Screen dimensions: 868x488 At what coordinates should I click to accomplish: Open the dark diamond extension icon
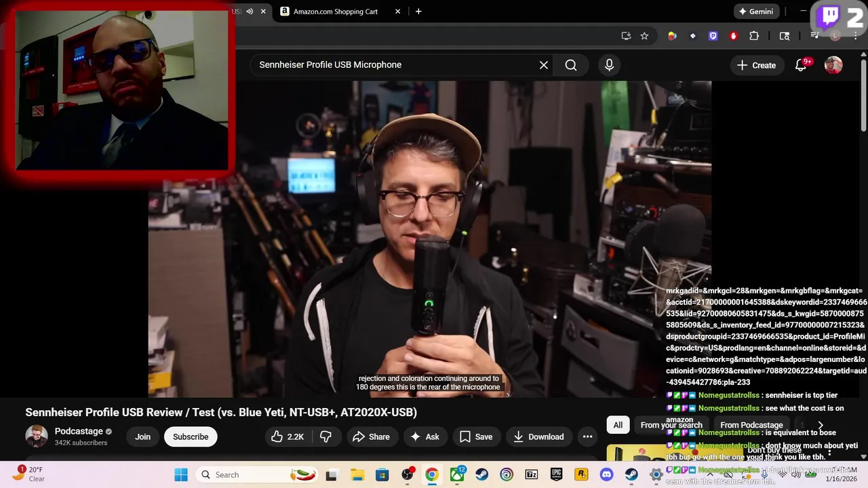click(x=692, y=36)
